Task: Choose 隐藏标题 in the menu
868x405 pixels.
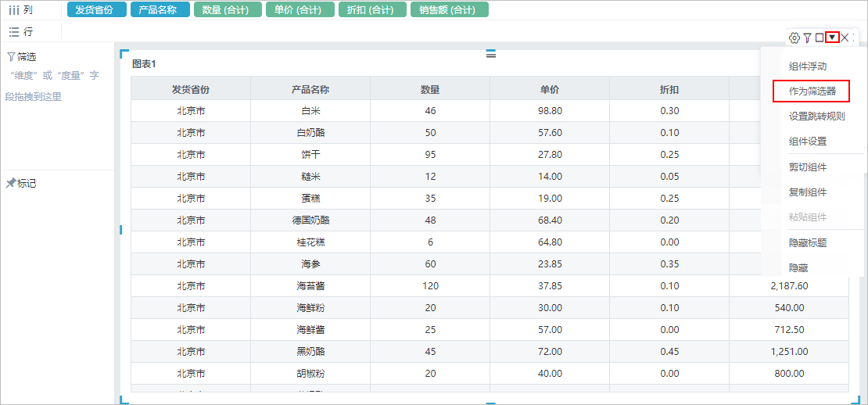Action: tap(808, 242)
